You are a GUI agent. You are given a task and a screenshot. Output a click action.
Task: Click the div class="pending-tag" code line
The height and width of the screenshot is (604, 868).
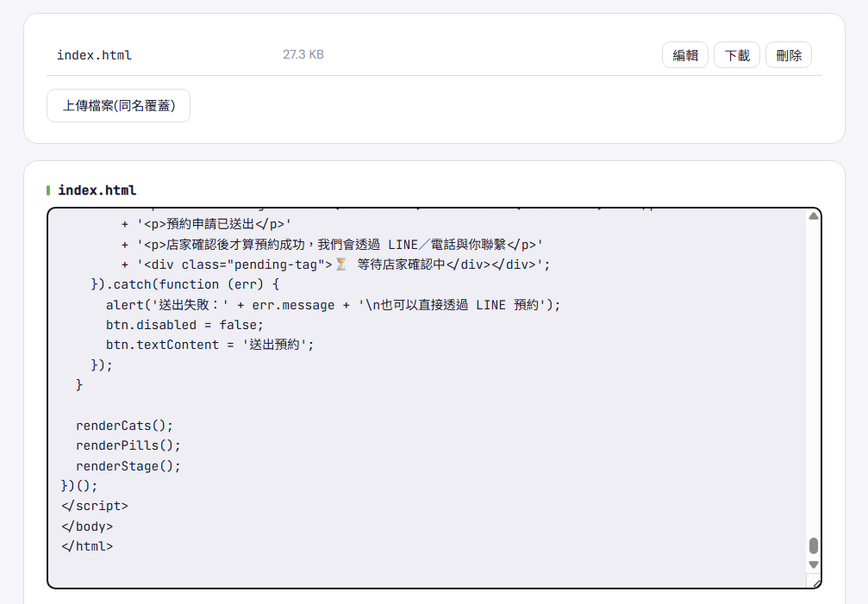(x=335, y=265)
